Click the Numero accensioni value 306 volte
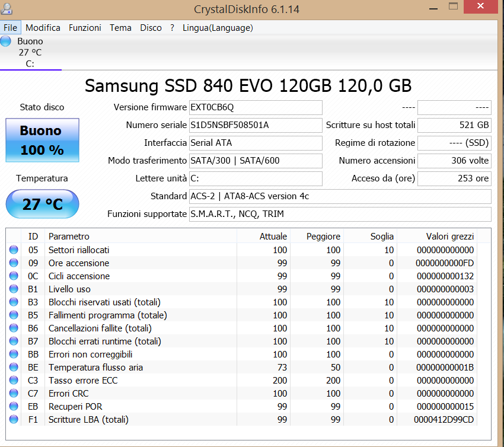This screenshot has width=504, height=447. pos(454,161)
